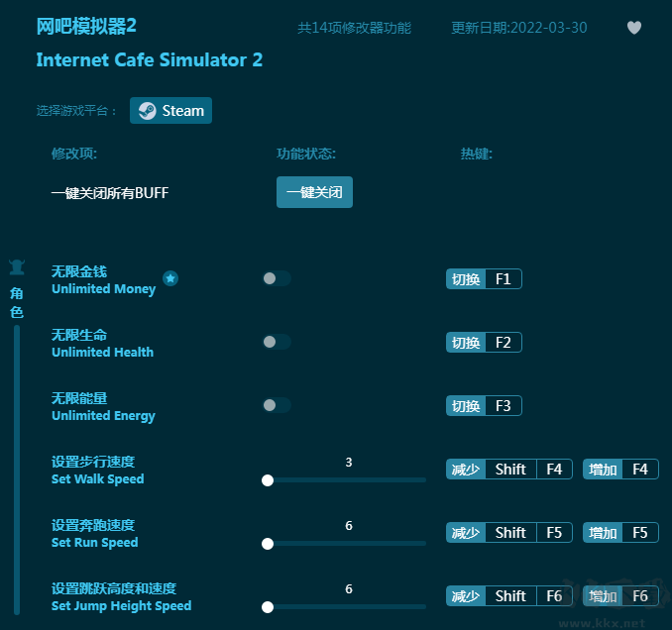672x630 pixels.
Task: Select the Steam platform button
Action: click(x=170, y=111)
